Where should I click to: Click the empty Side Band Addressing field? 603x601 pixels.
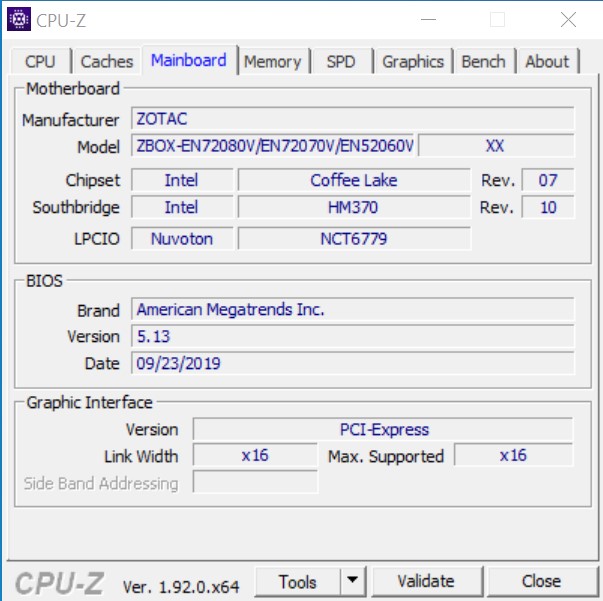pos(255,481)
